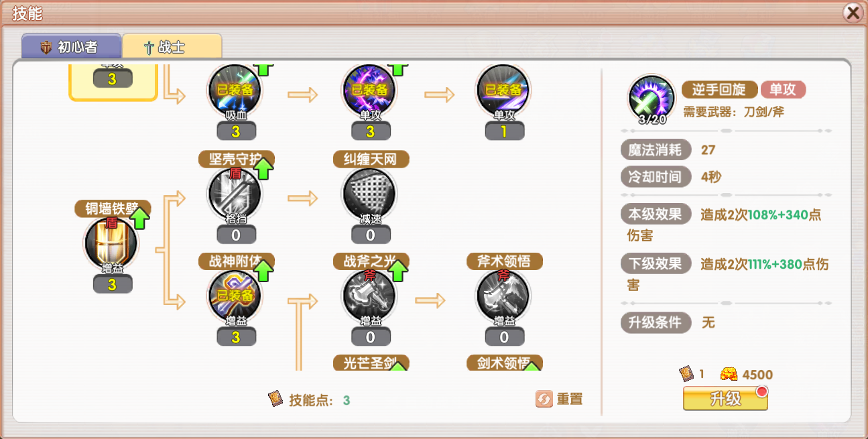Click green upgrade arrow on 铜墙铁壁

click(139, 218)
